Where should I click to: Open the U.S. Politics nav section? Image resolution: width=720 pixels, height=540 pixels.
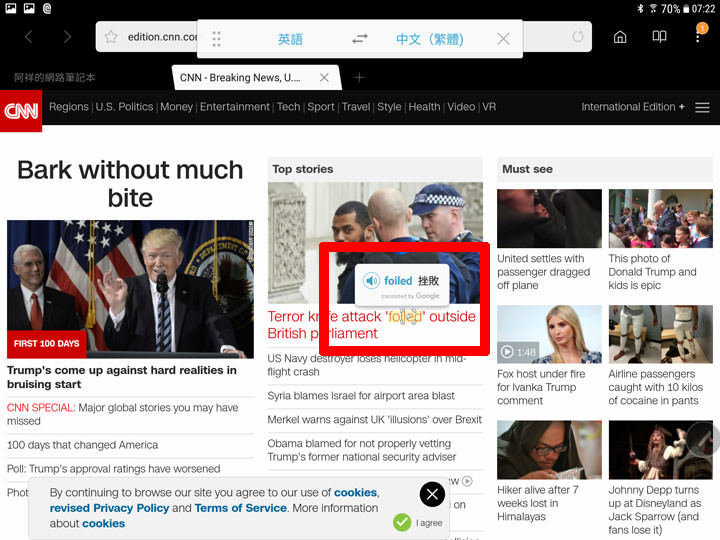click(124, 107)
